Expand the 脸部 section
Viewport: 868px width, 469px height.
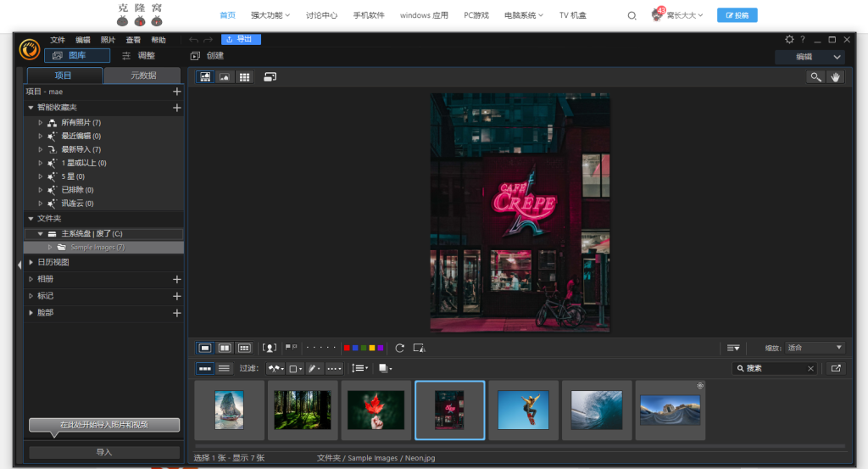pos(31,313)
